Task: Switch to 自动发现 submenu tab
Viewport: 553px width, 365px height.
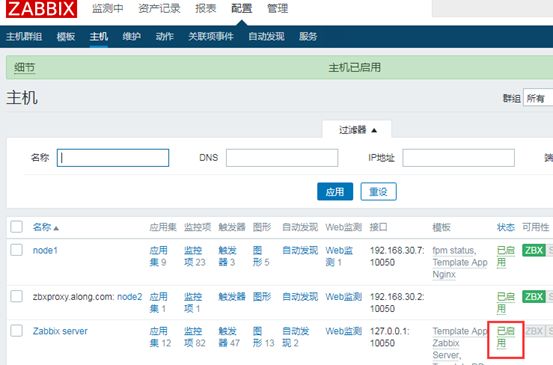Action: click(266, 36)
